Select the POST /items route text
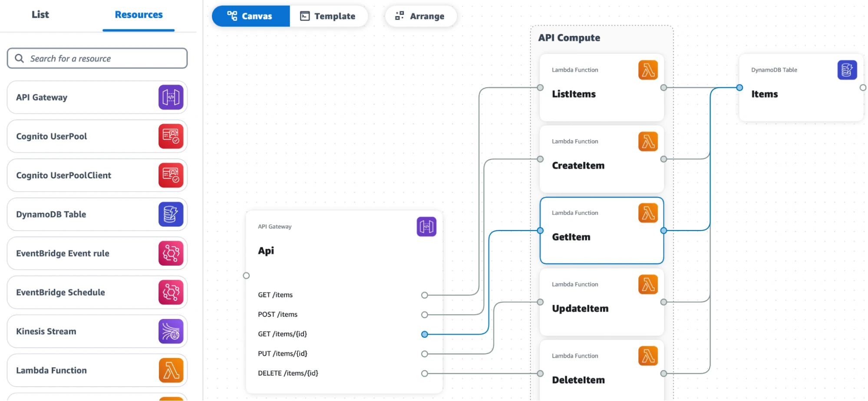Viewport: 868px width, 401px height. (x=277, y=315)
